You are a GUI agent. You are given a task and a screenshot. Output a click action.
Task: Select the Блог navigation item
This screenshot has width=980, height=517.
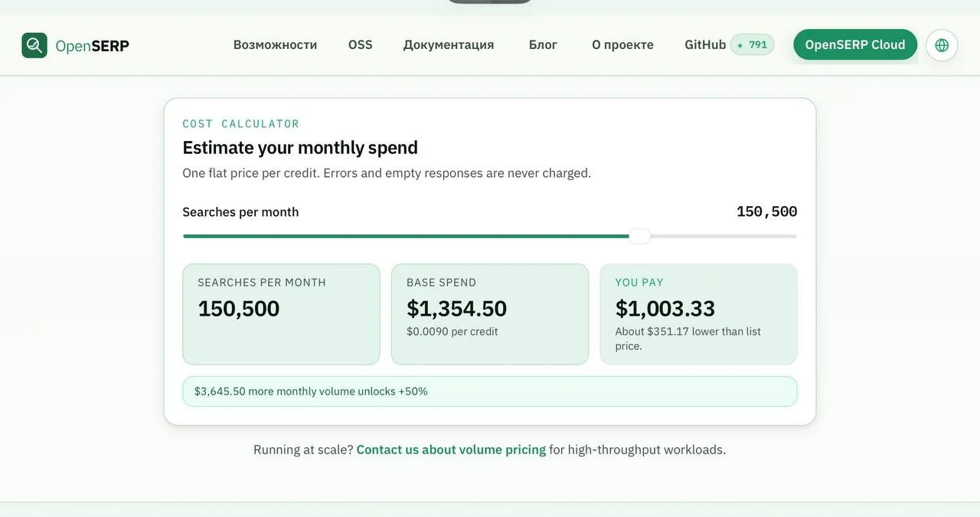point(543,44)
